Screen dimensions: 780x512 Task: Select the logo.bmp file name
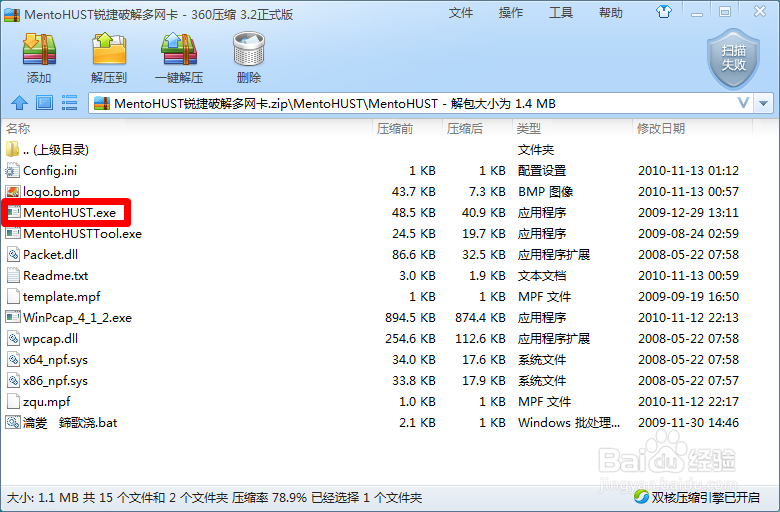pyautogui.click(x=51, y=192)
